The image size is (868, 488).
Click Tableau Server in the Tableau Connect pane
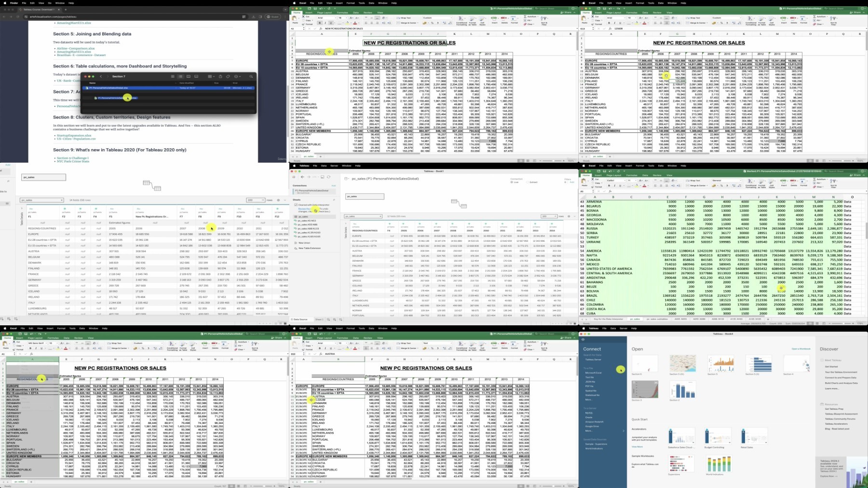pyautogui.click(x=593, y=360)
